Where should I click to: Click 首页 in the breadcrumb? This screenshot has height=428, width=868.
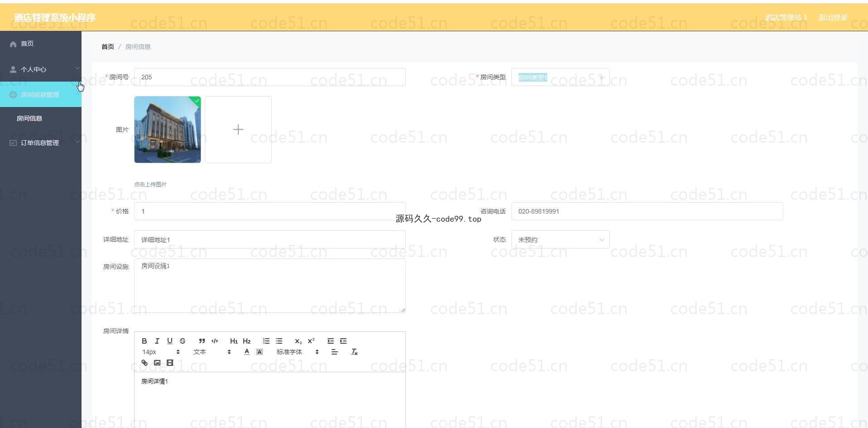(x=108, y=47)
